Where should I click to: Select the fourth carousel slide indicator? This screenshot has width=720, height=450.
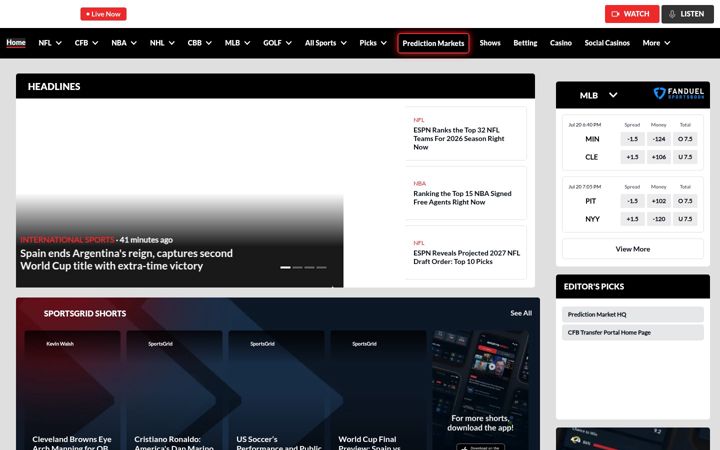(321, 267)
